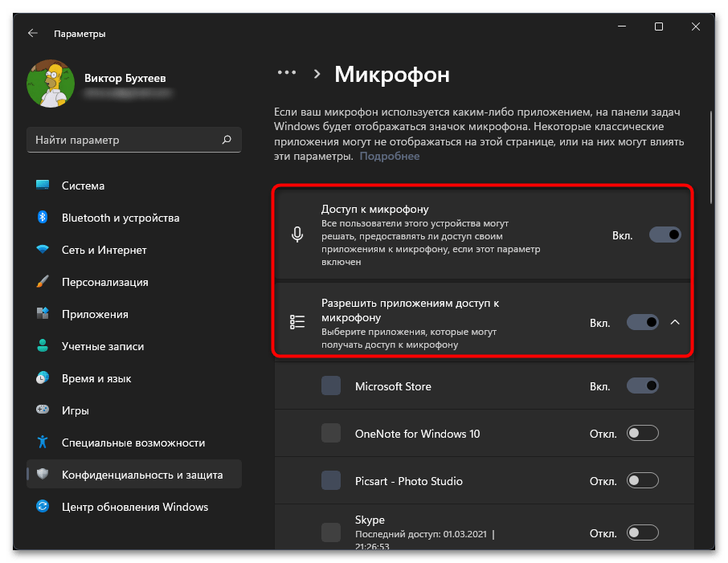728x563 pixels.
Task: Click the Виктор Бухтеев account name
Action: (125, 78)
